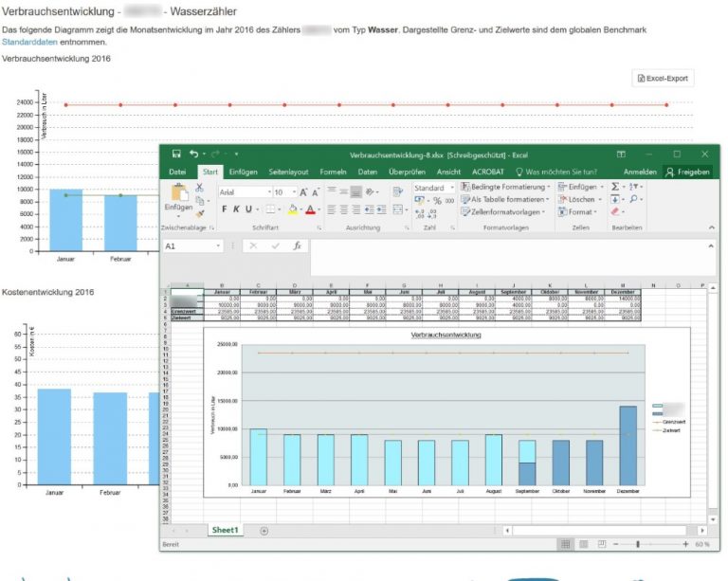Cut selection with the scissors icon

[x=199, y=188]
